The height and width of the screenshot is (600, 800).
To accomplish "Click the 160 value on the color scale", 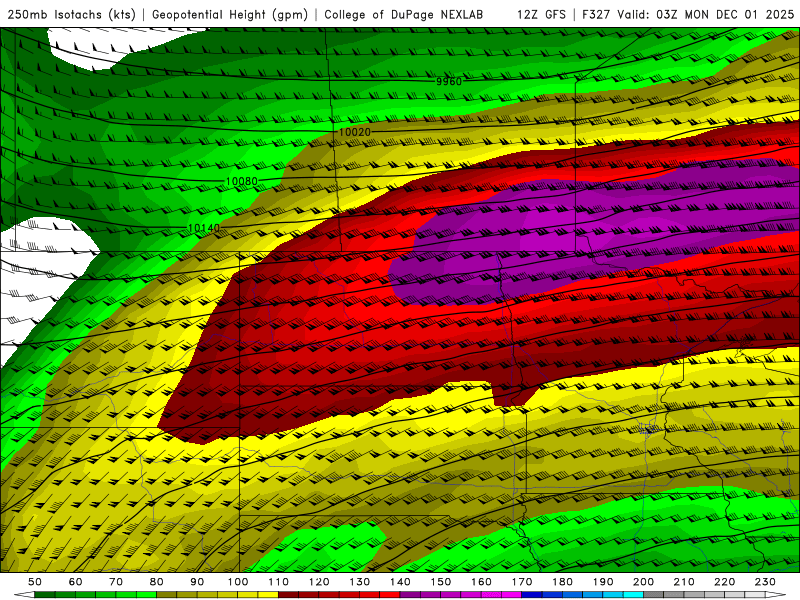I will 482,582.
